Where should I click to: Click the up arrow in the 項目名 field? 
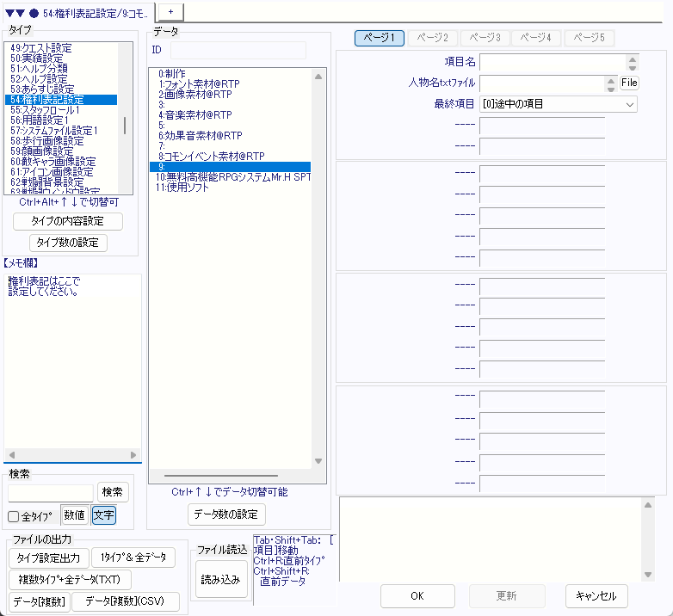click(633, 59)
